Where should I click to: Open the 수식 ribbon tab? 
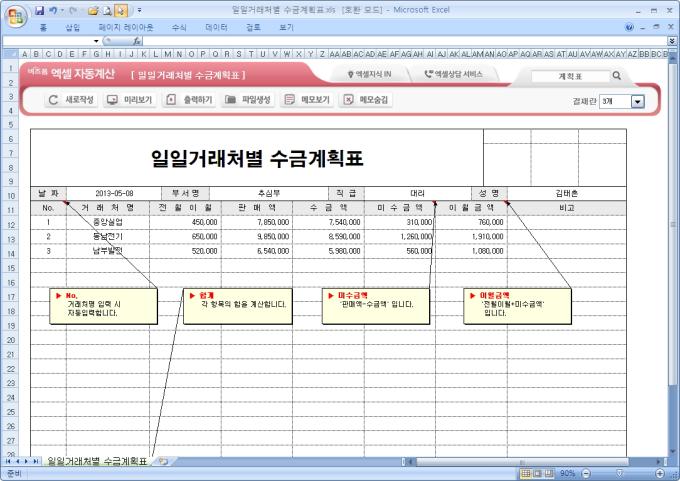[179, 27]
